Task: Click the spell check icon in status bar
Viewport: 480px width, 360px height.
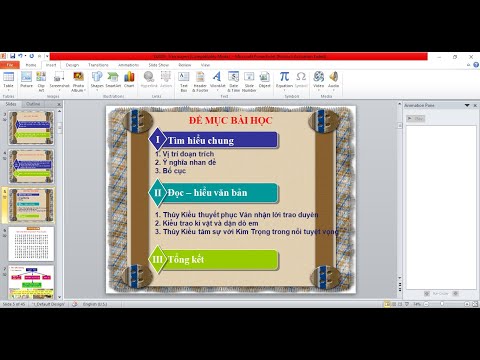Action: click(x=75, y=304)
